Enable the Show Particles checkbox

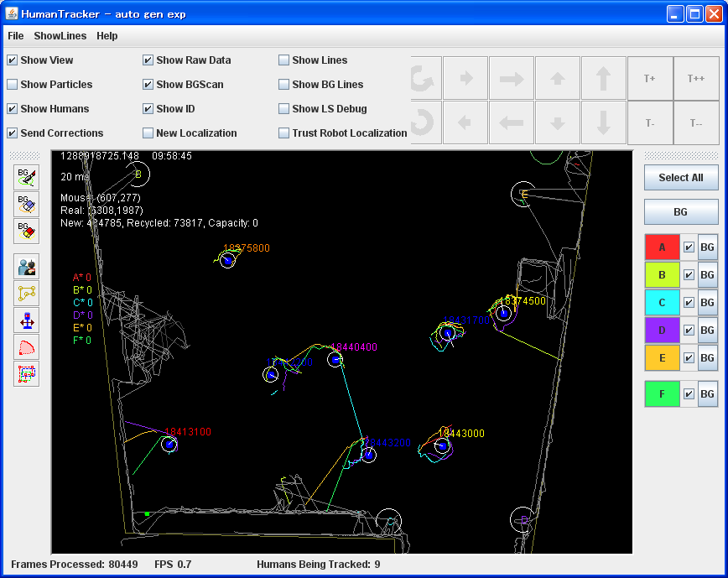13,85
